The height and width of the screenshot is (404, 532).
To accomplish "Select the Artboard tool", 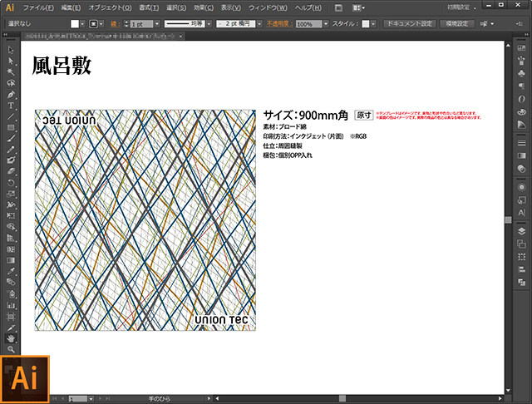I will pos(11,317).
